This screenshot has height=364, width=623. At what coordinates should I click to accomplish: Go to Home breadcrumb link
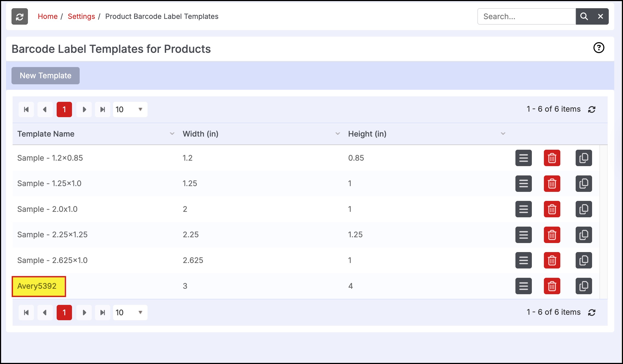coord(48,16)
